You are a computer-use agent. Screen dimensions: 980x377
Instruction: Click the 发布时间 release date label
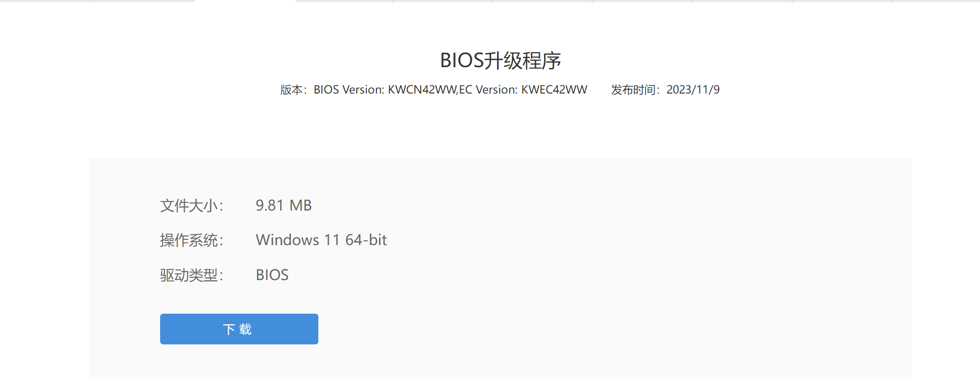point(633,90)
